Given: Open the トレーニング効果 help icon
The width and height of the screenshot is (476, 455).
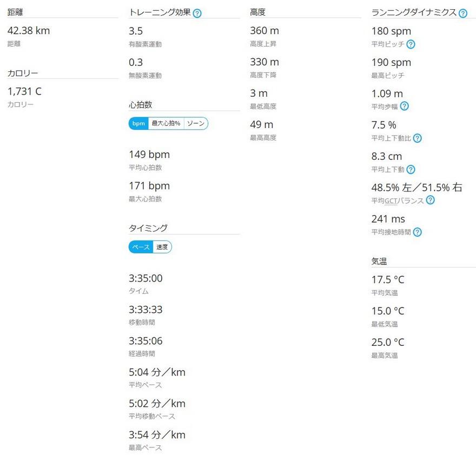Looking at the screenshot, I should (198, 14).
